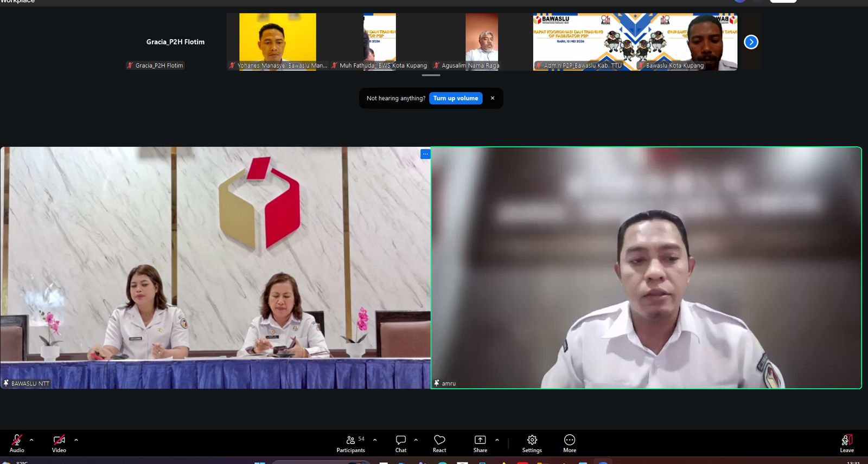Open the Chat panel

click(x=401, y=443)
